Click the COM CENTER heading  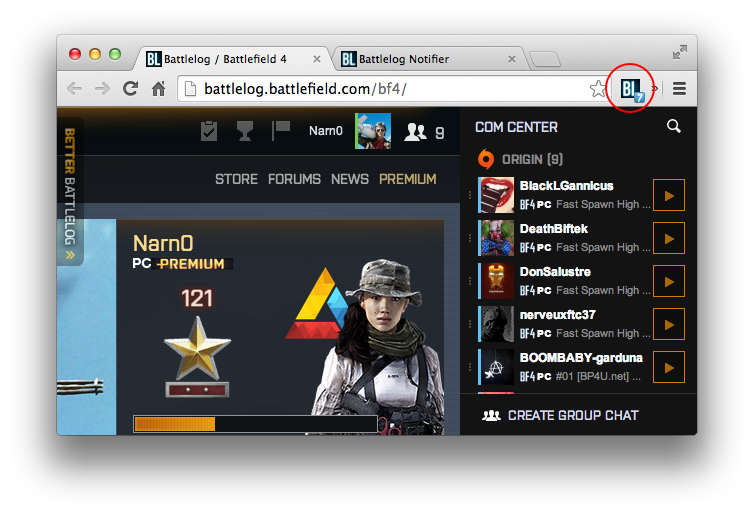[516, 127]
